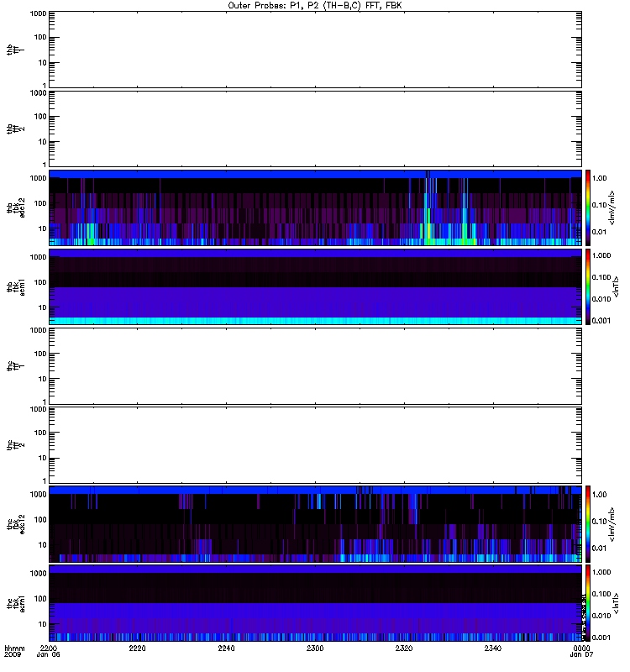Click the plot title 'Outer Probes: P1, P2 (TH-B,C) FFT, FBK'
This screenshot has height=672, width=630.
315,6
